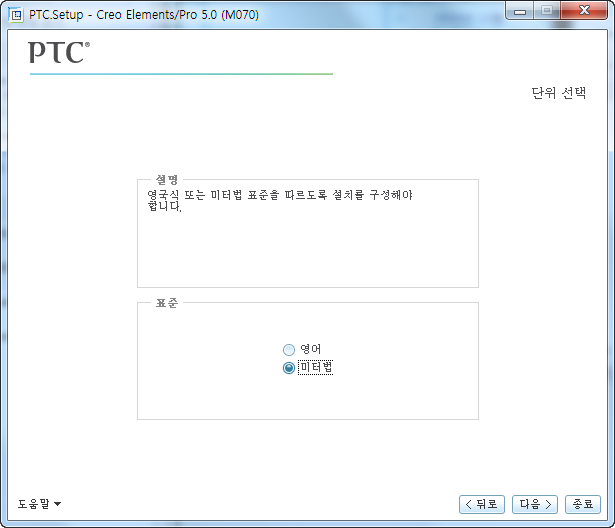The image size is (615, 528).
Task: Open the 도움말 help dropdown
Action: pos(39,504)
